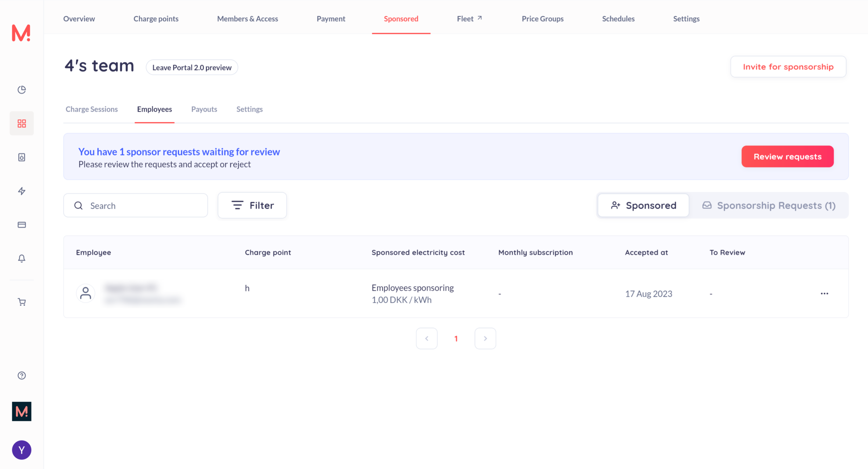Open the shopping cart sidebar icon
868x469 pixels.
click(x=22, y=302)
